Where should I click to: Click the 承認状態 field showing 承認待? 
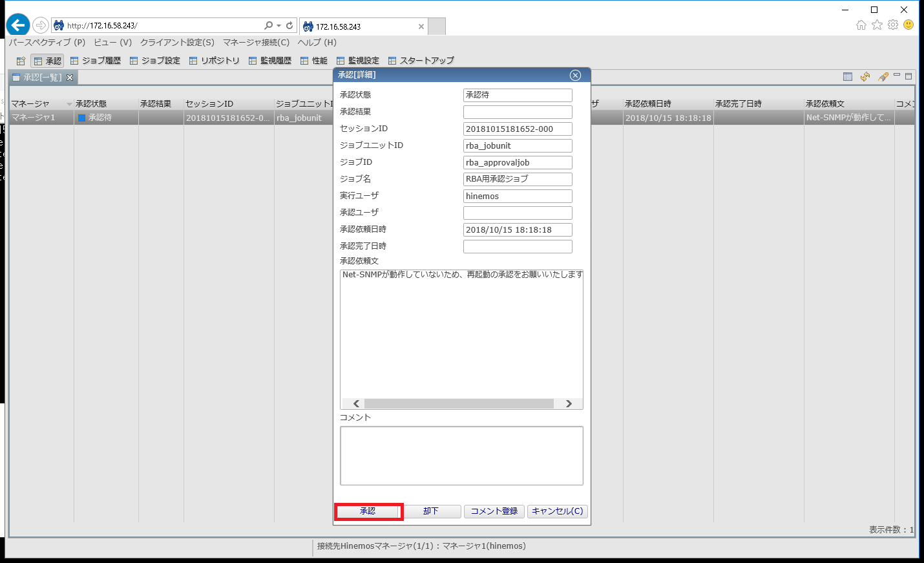tap(518, 95)
